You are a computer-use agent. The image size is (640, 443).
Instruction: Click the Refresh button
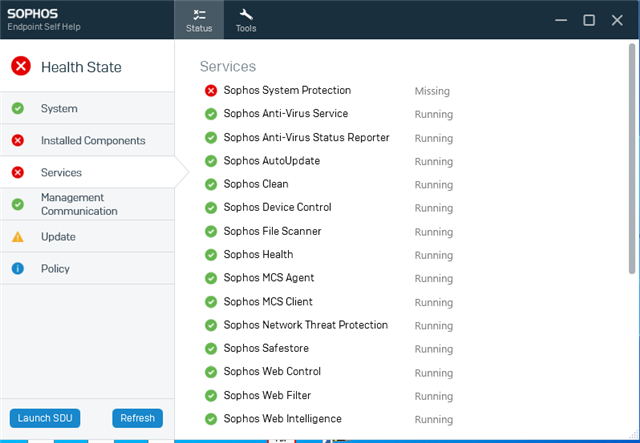click(x=138, y=418)
